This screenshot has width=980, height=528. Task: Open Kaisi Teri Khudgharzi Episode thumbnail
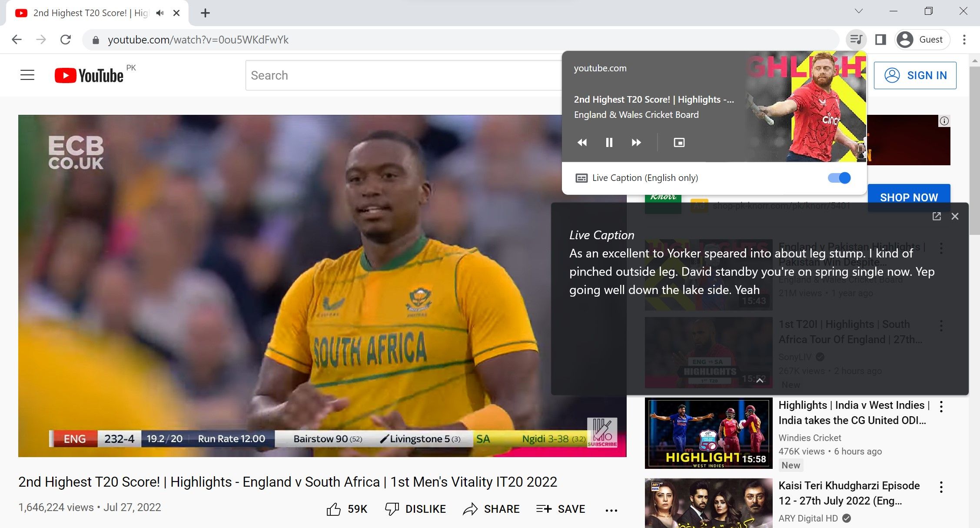click(708, 503)
